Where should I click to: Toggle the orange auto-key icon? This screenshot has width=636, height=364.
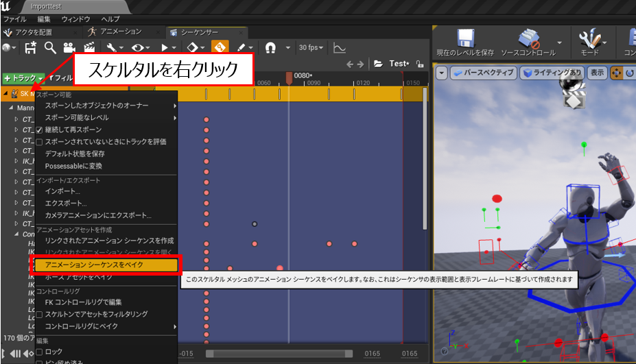coord(220,47)
